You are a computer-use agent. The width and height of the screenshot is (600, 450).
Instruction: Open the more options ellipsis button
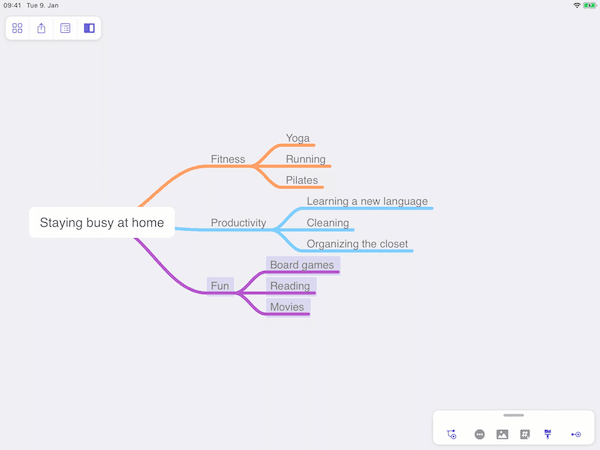[480, 434]
